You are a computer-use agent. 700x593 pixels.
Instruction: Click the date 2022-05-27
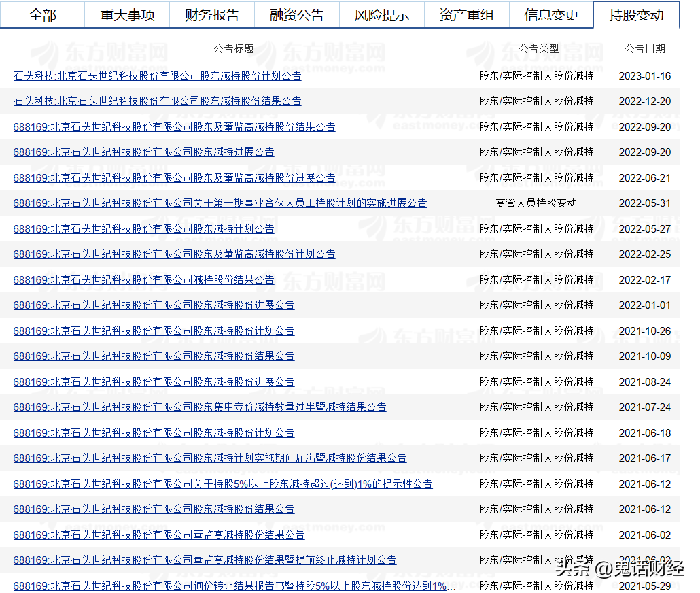pos(645,228)
